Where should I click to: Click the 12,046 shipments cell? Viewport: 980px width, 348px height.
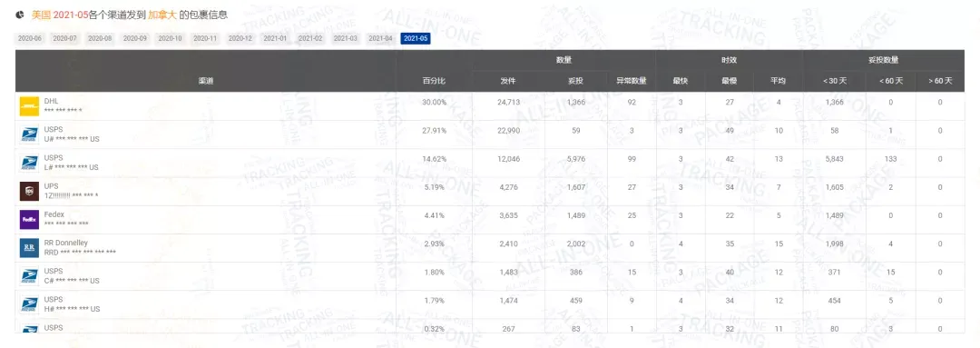tap(508, 159)
